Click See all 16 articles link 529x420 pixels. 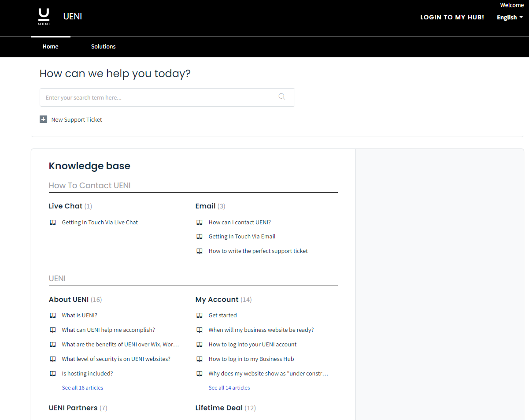point(82,388)
